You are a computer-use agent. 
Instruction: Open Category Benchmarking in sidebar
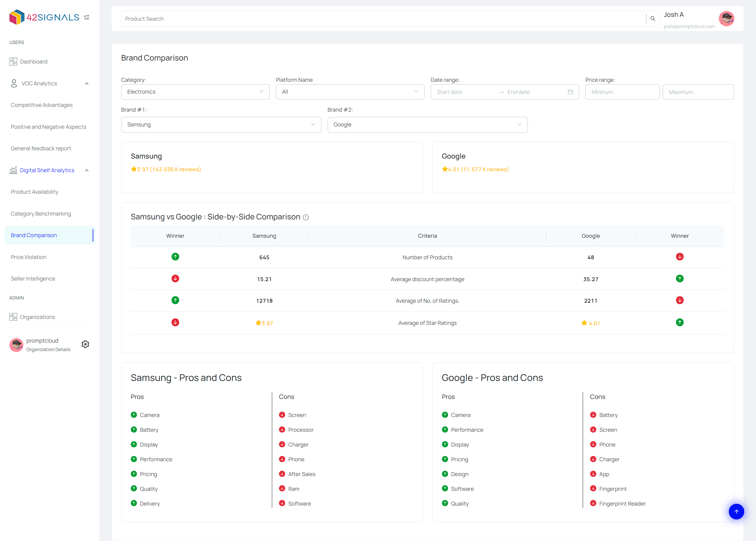41,214
